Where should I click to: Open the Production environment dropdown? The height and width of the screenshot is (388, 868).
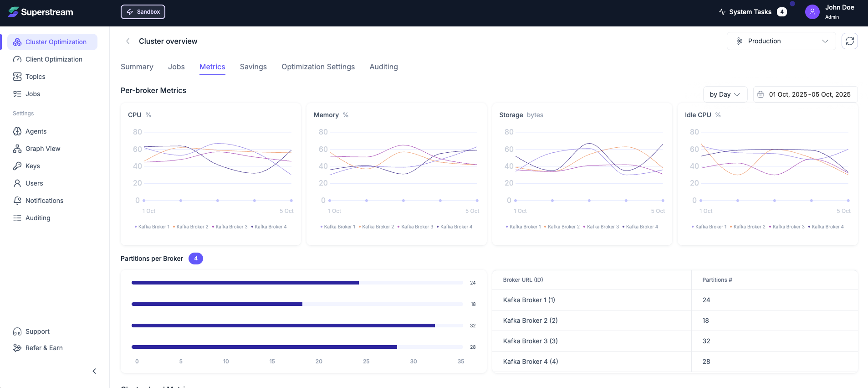[781, 41]
